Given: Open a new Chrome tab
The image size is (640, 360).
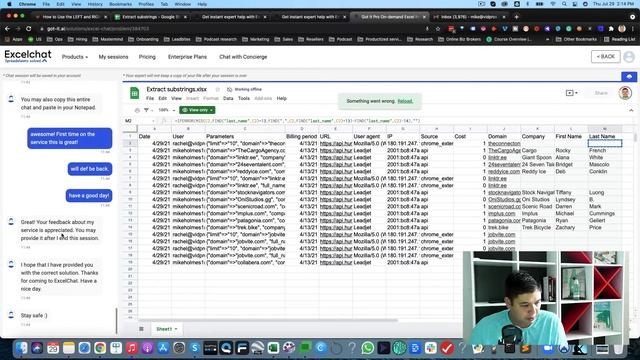Looking at the screenshot, I should pos(516,17).
